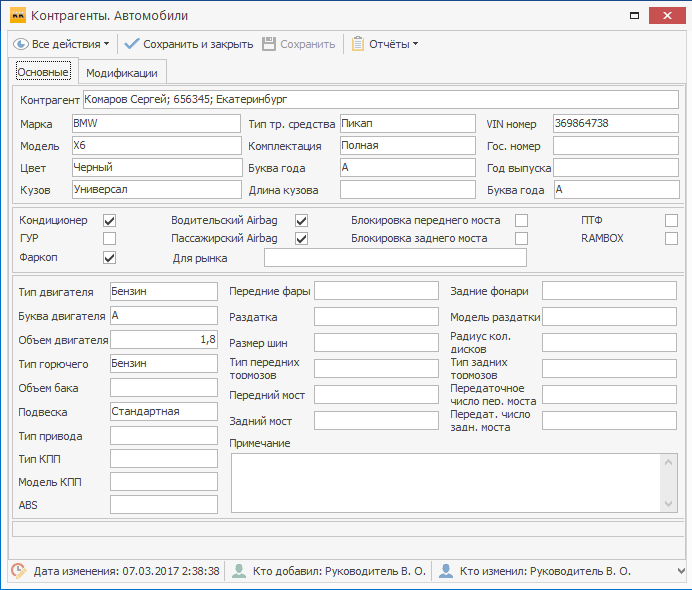Click the Кузов field containing Универсал
Screen dimensions: 692x590
[157, 190]
